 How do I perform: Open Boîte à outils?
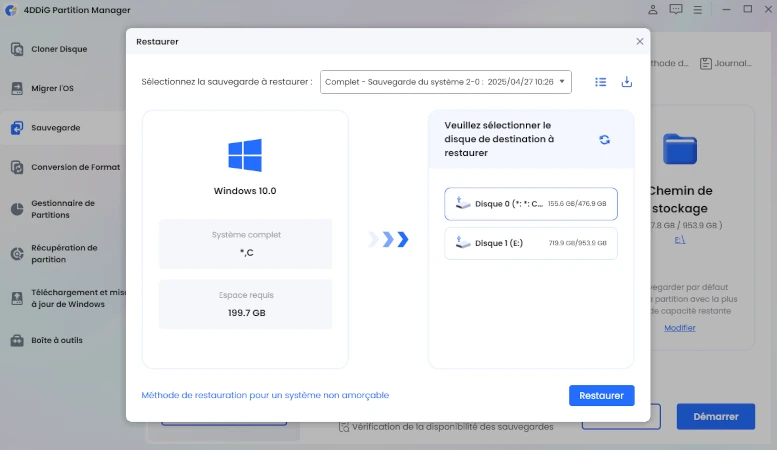[56, 340]
